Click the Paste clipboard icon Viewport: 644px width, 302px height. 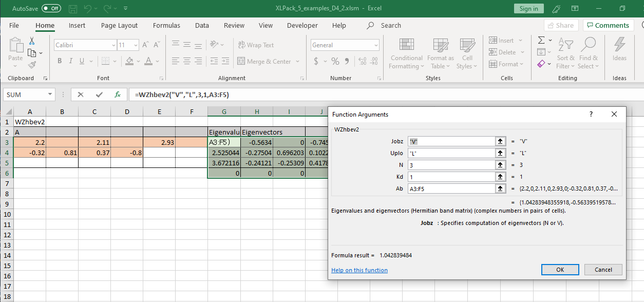tap(15, 46)
